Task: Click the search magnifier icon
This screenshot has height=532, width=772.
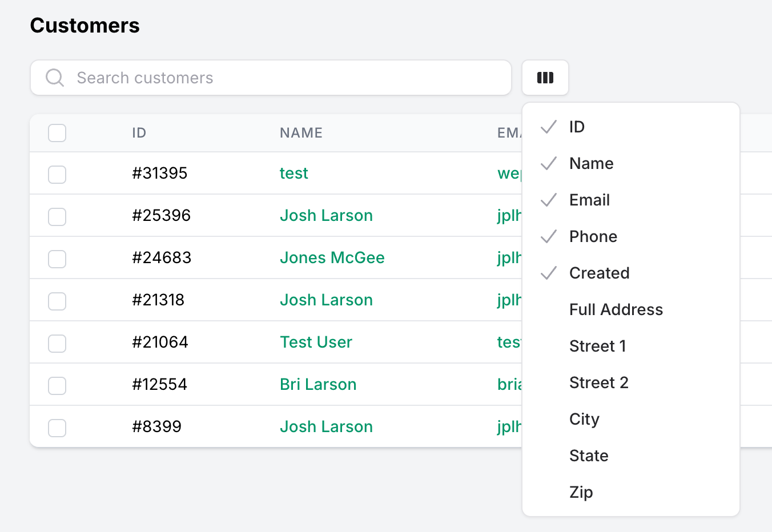Action: [55, 78]
